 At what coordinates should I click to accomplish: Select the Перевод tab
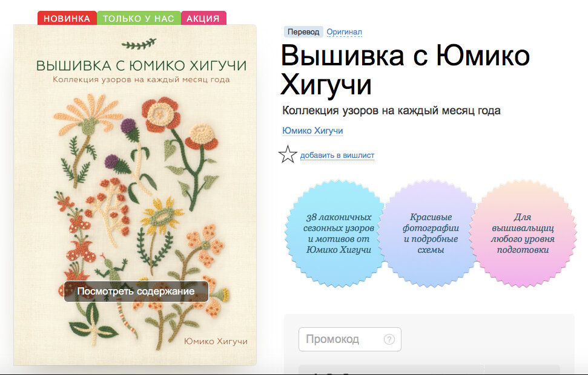pos(303,32)
